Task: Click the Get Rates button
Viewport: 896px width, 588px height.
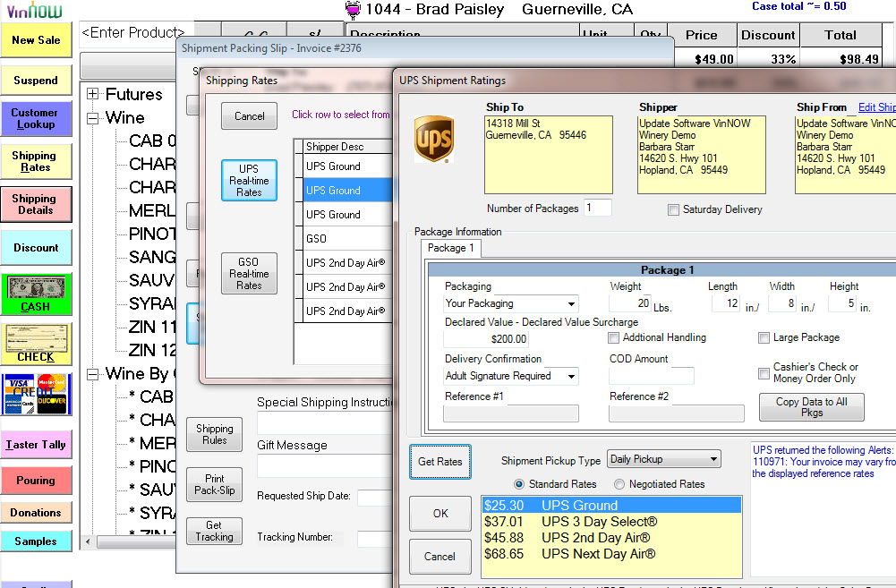Action: pos(439,462)
